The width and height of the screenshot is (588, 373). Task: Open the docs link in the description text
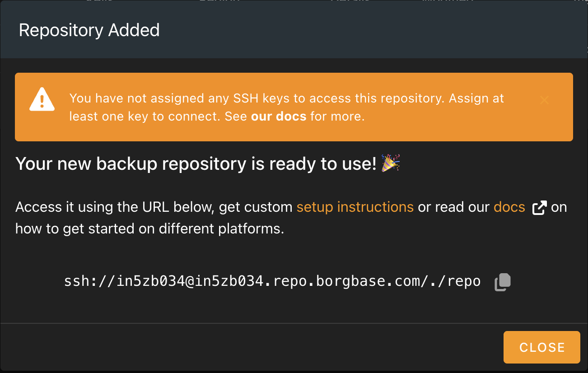tap(509, 207)
